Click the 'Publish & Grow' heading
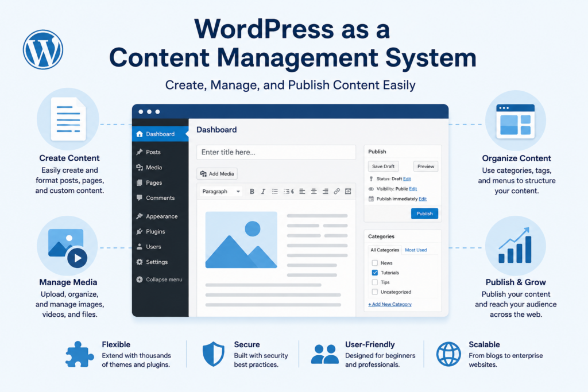The width and height of the screenshot is (588, 392). 516,282
